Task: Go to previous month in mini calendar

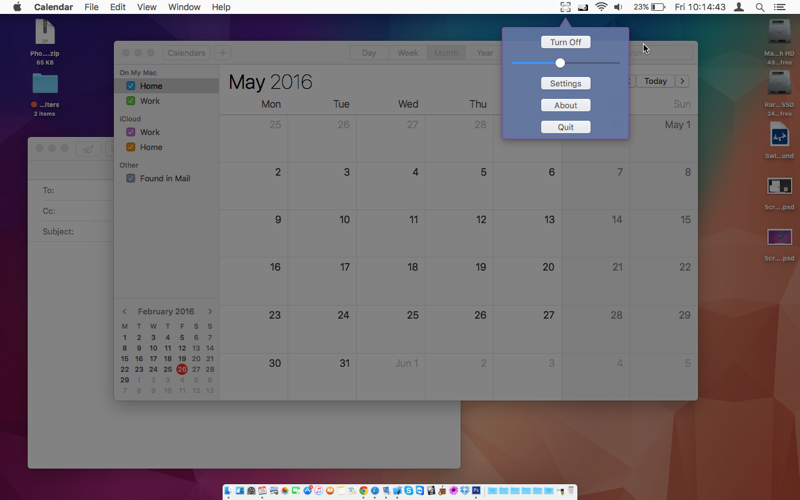Action: point(124,311)
